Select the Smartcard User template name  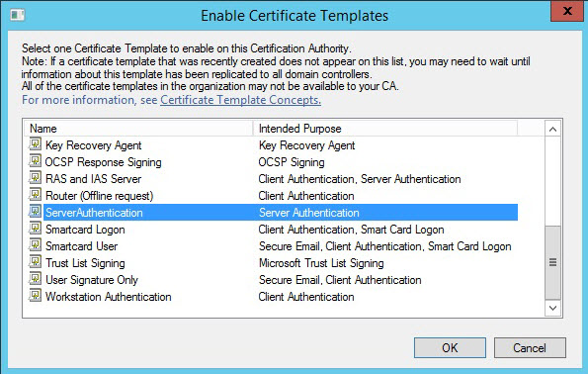click(81, 246)
